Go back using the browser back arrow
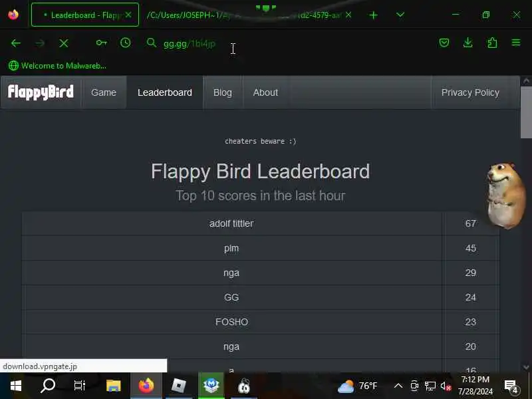 [15, 43]
